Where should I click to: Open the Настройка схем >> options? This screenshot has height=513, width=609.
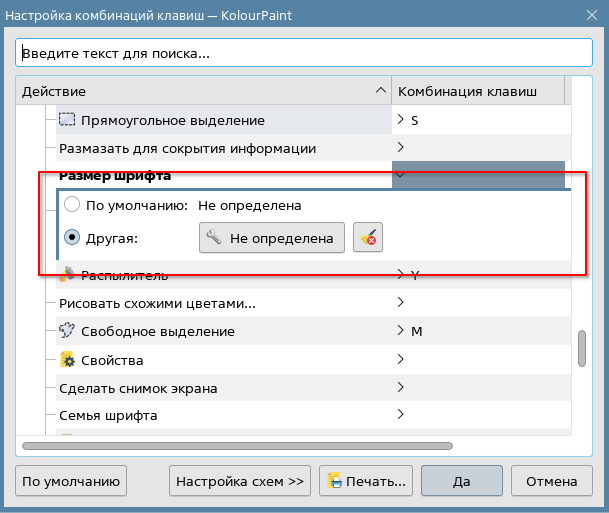pyautogui.click(x=240, y=481)
